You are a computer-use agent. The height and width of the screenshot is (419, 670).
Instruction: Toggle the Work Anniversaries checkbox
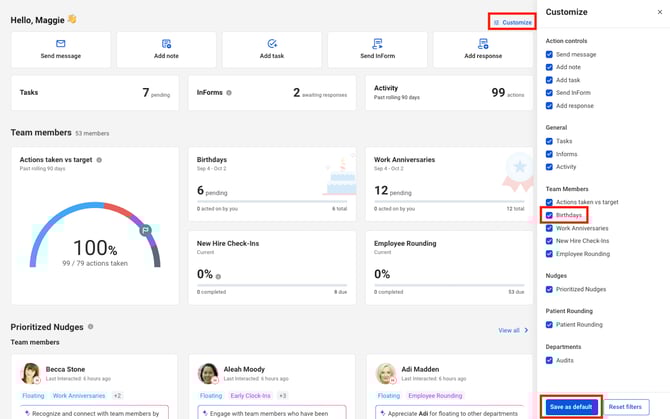point(550,228)
